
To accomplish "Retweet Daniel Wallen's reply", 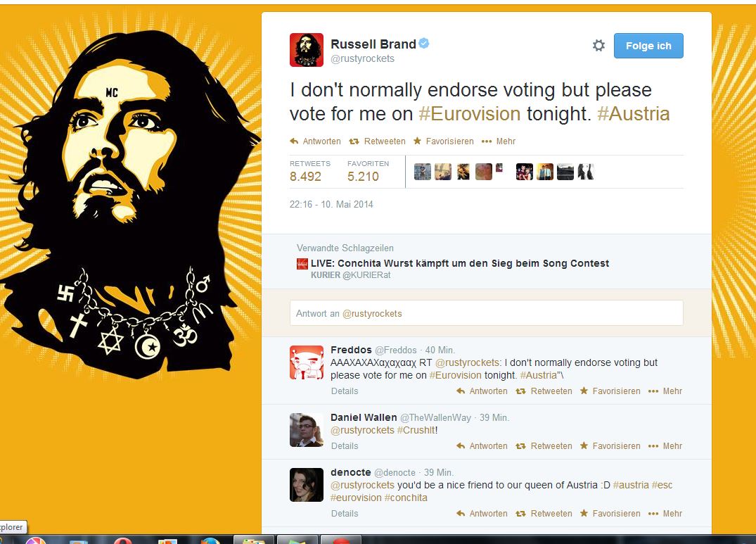I will [520, 446].
